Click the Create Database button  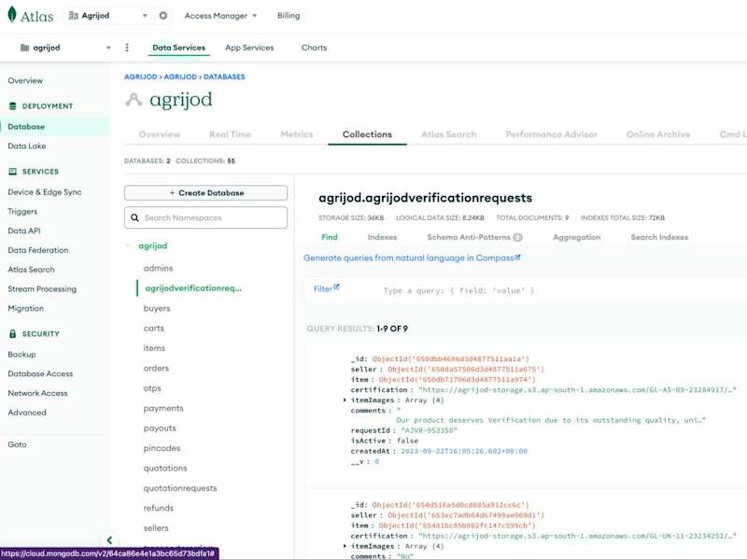point(205,193)
